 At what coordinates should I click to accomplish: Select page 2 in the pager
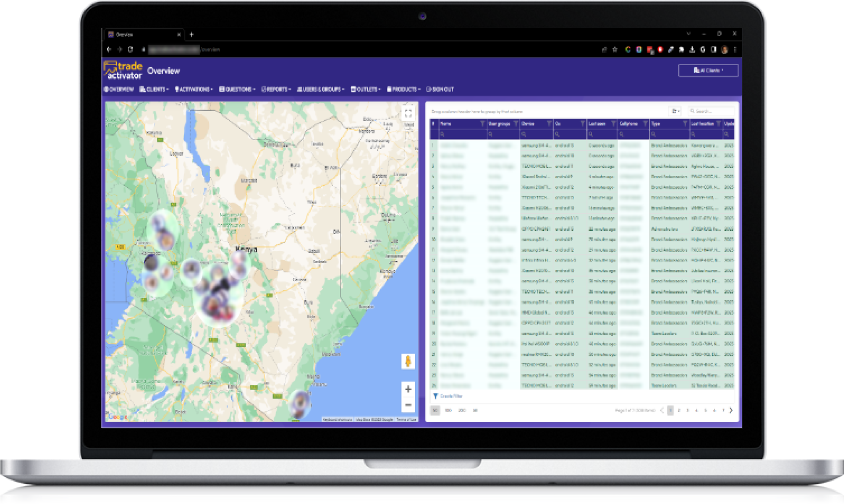[679, 410]
